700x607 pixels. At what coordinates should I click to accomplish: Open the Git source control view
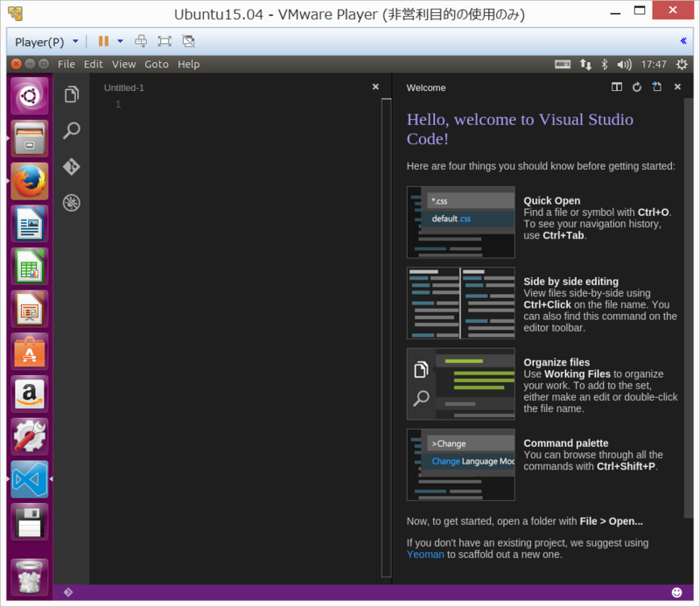coord(72,166)
